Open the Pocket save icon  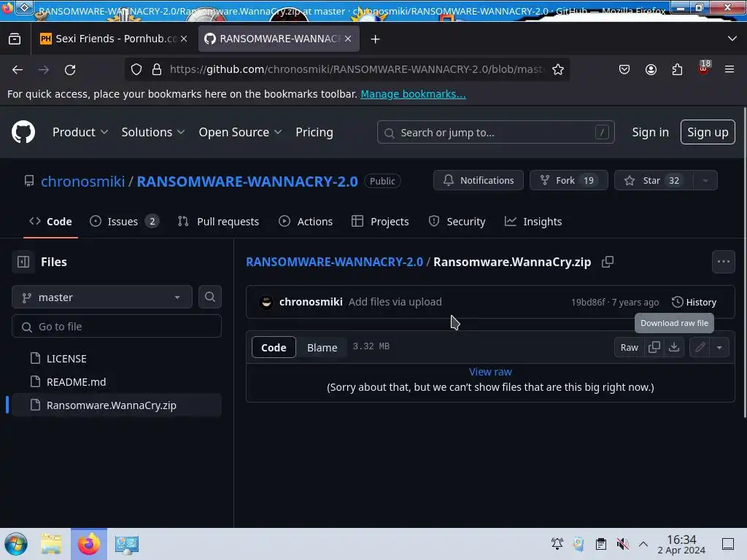click(624, 69)
